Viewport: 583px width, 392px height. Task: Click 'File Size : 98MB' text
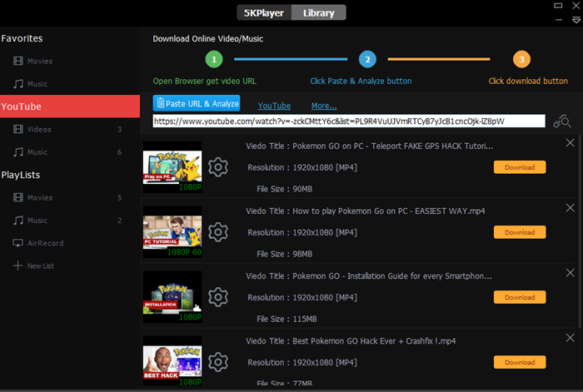tap(285, 254)
